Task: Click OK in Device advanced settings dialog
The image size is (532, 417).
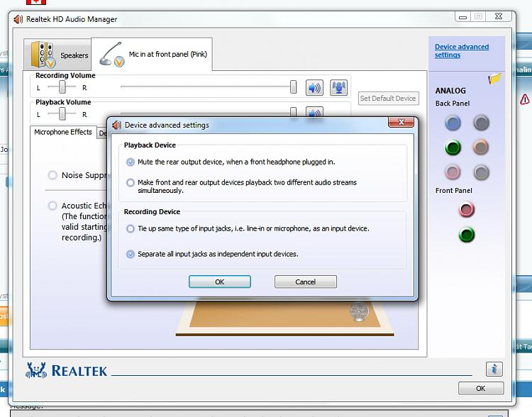Action: 220,282
